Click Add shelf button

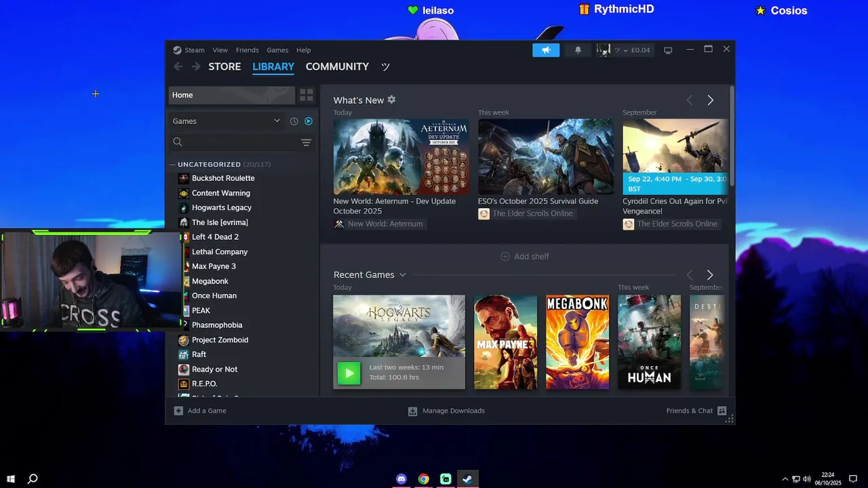tap(525, 256)
